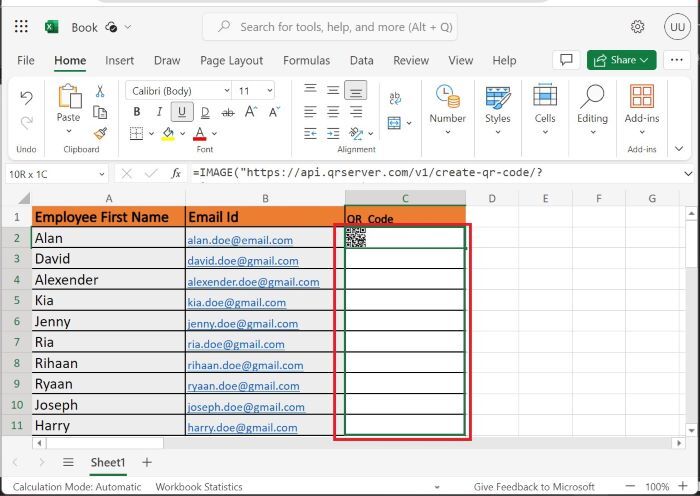
Task: Expand the formula bar chevron
Action: coord(688,174)
